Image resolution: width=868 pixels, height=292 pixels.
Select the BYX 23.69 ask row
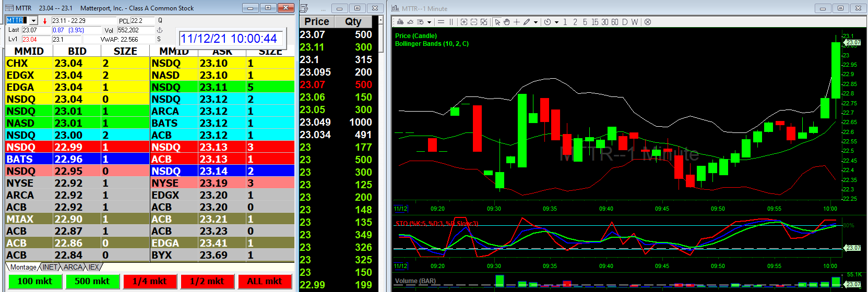click(222, 255)
